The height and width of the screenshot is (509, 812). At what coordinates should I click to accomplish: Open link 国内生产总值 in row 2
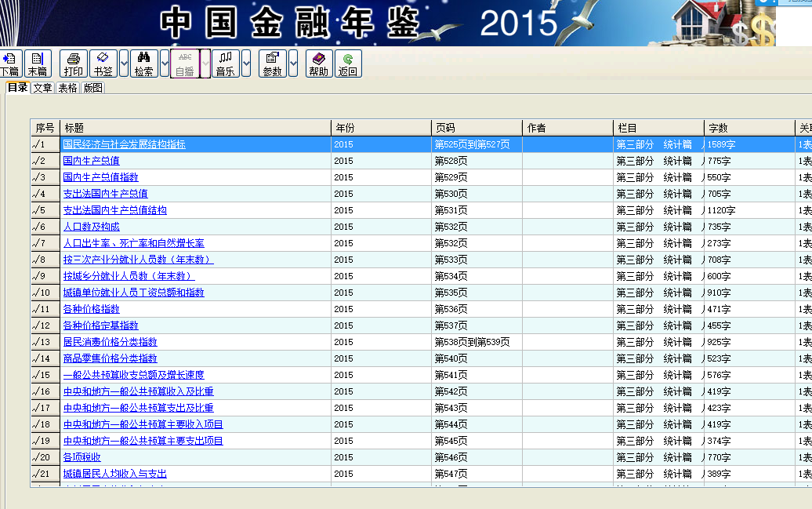91,161
